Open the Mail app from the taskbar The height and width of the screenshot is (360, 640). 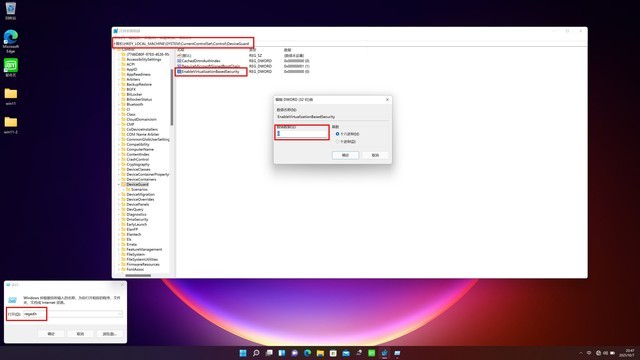pyautogui.click(x=346, y=353)
